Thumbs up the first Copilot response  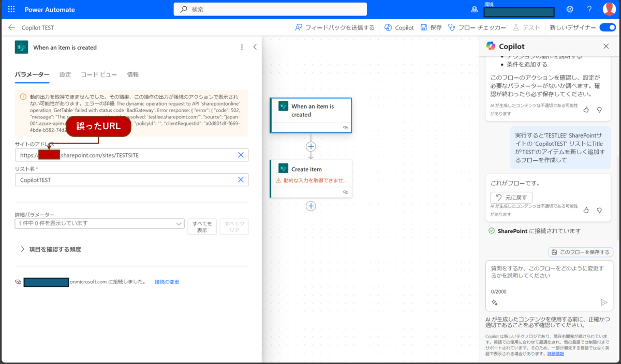pos(586,110)
